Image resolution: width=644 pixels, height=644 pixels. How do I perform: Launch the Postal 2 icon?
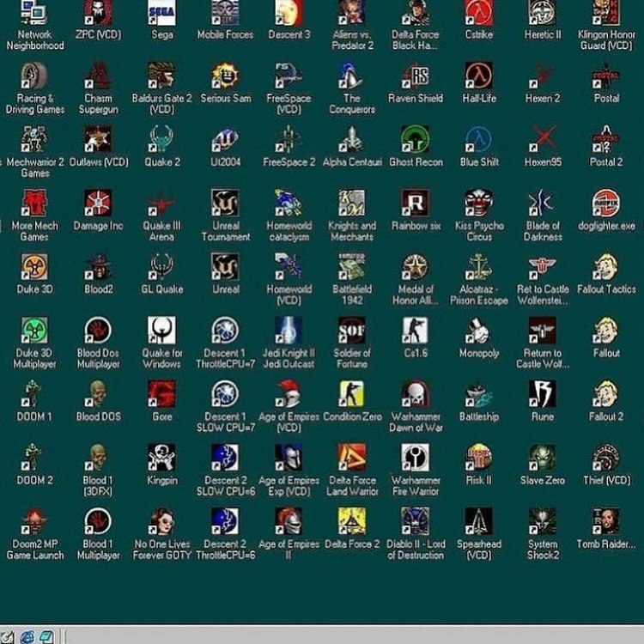[x=606, y=140]
